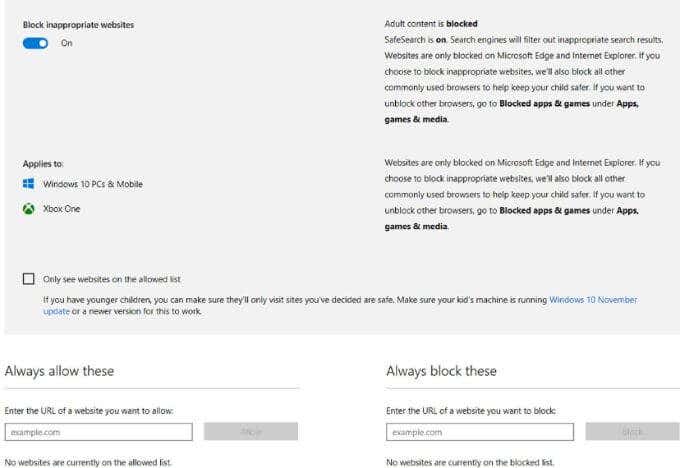
Task: Click the Xbox logo icon
Action: [29, 209]
